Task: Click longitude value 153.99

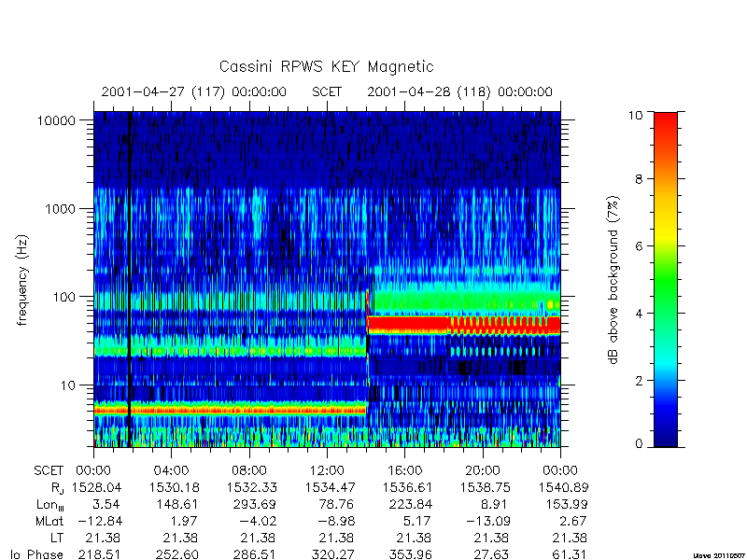Action: [567, 504]
